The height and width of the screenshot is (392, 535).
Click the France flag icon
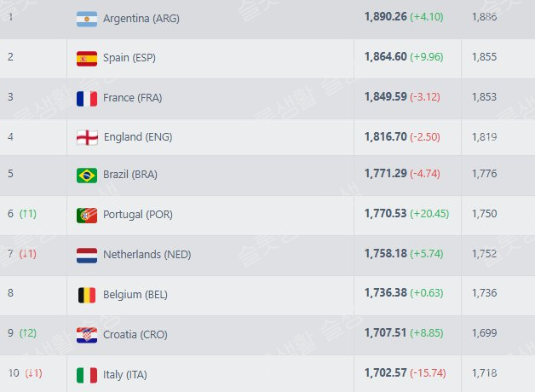(87, 99)
